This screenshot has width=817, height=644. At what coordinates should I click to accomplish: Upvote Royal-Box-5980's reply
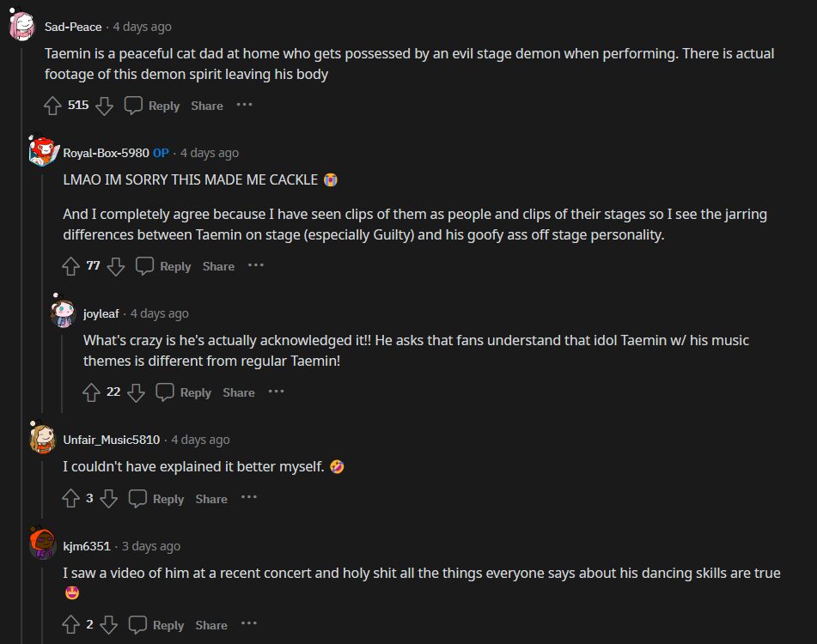point(71,266)
